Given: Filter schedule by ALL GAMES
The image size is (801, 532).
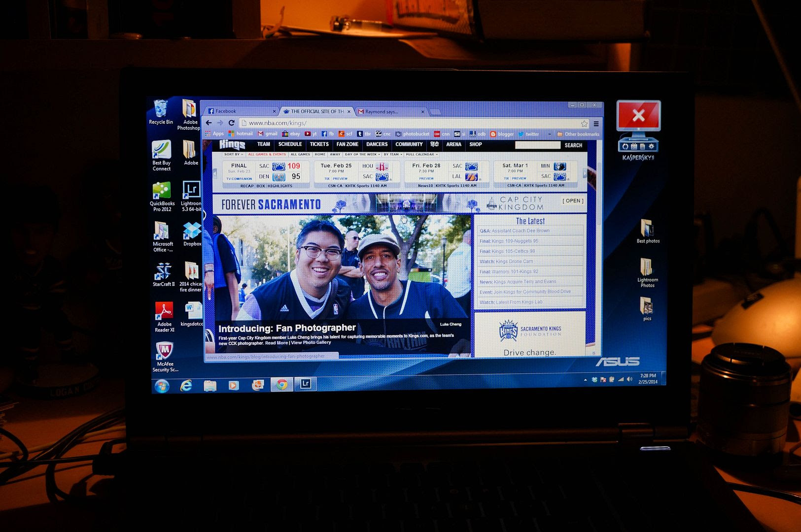Looking at the screenshot, I should click(300, 154).
